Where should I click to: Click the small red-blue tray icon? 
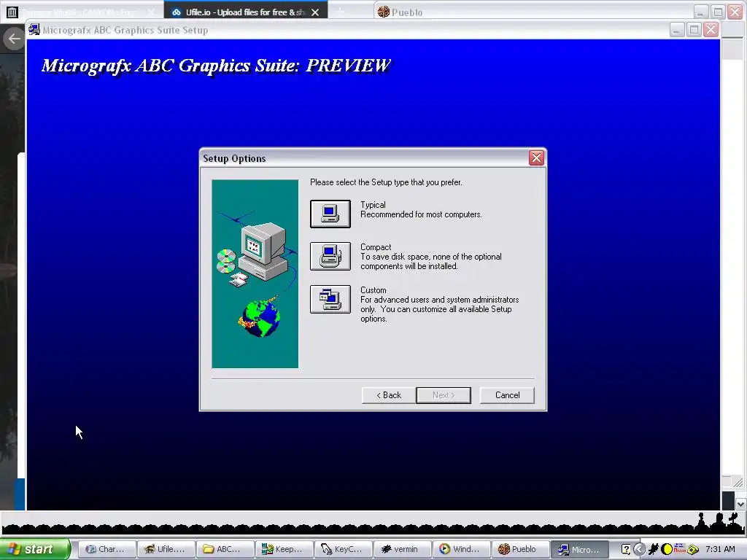click(679, 548)
